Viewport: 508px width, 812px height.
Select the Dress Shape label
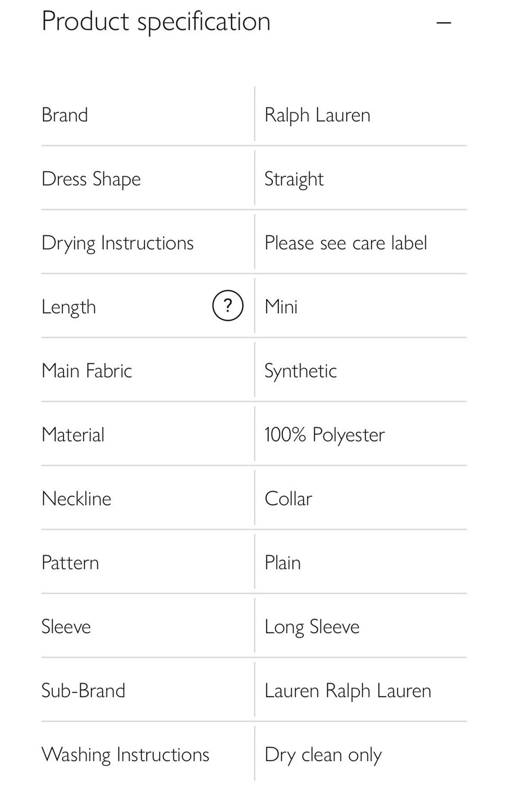(91, 179)
